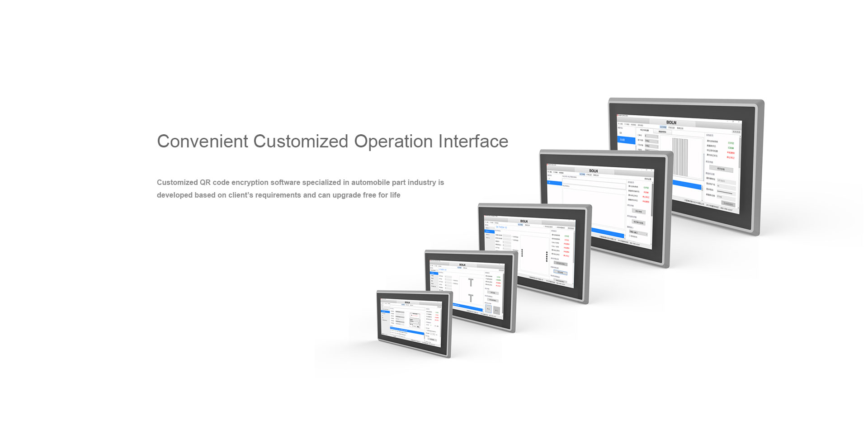Select the upper T glyph in the preview
This screenshot has height=425, width=868.
pyautogui.click(x=471, y=283)
